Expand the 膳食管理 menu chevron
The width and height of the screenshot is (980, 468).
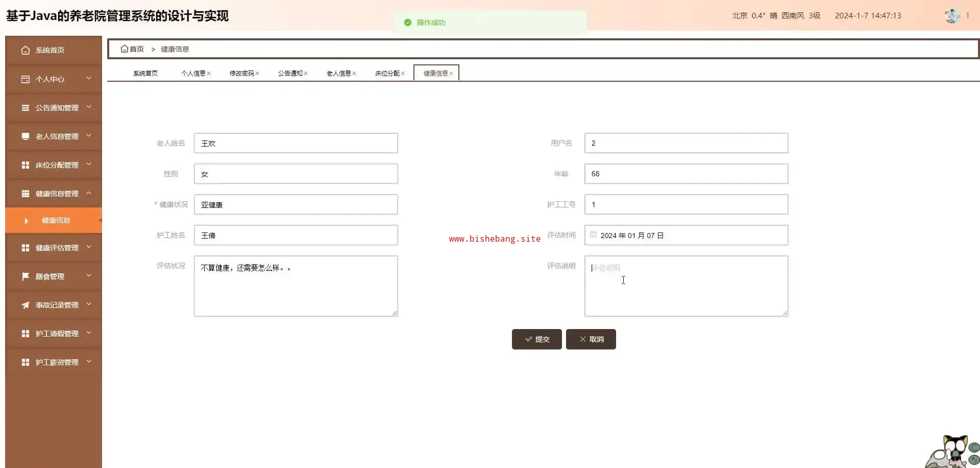[x=89, y=275]
